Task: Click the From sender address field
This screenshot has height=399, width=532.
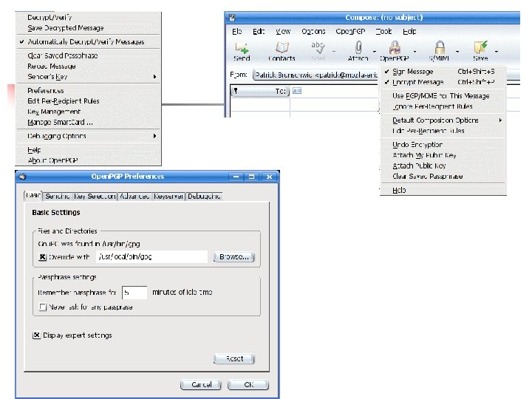Action: tap(316, 75)
